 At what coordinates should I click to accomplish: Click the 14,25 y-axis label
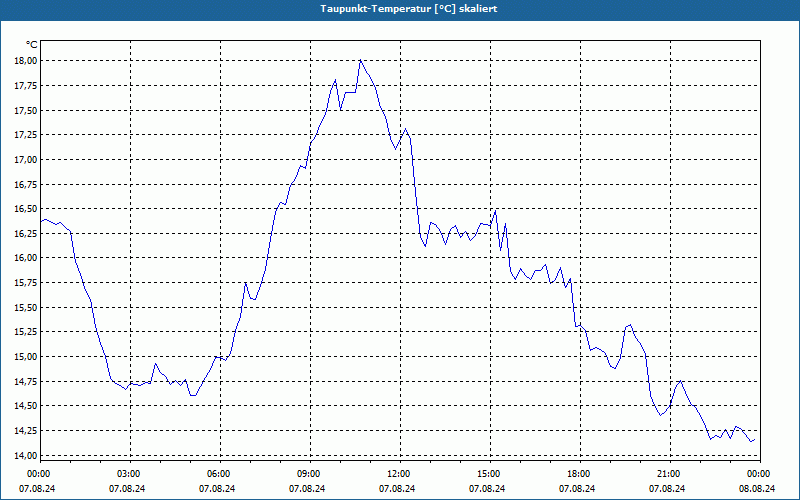27,431
